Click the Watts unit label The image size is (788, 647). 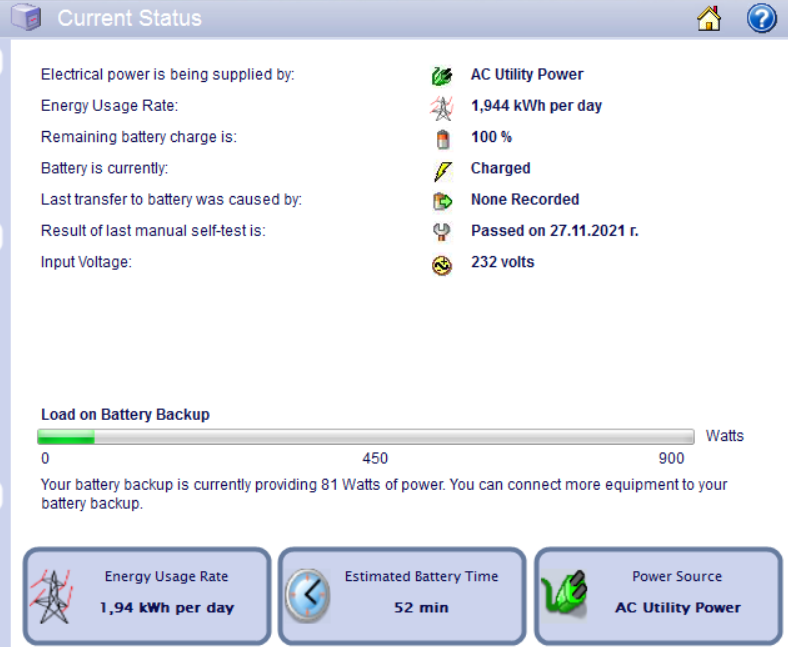tap(724, 436)
